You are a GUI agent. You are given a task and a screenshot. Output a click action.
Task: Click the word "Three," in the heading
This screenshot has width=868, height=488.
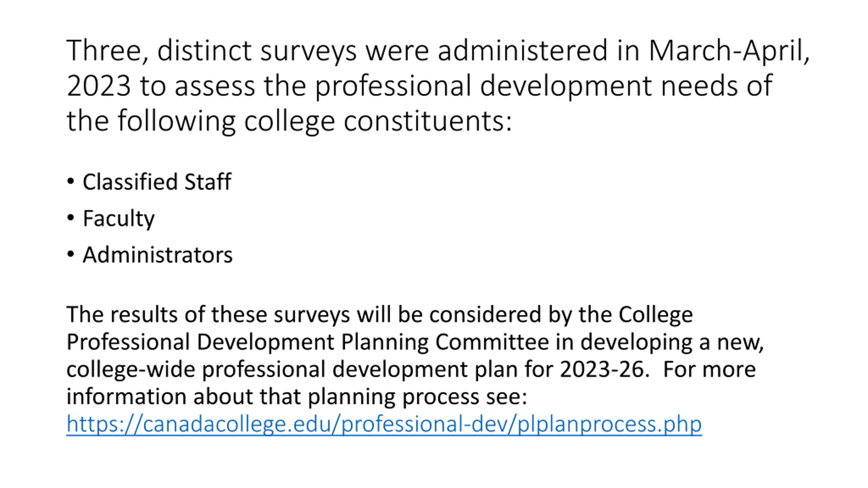click(107, 51)
